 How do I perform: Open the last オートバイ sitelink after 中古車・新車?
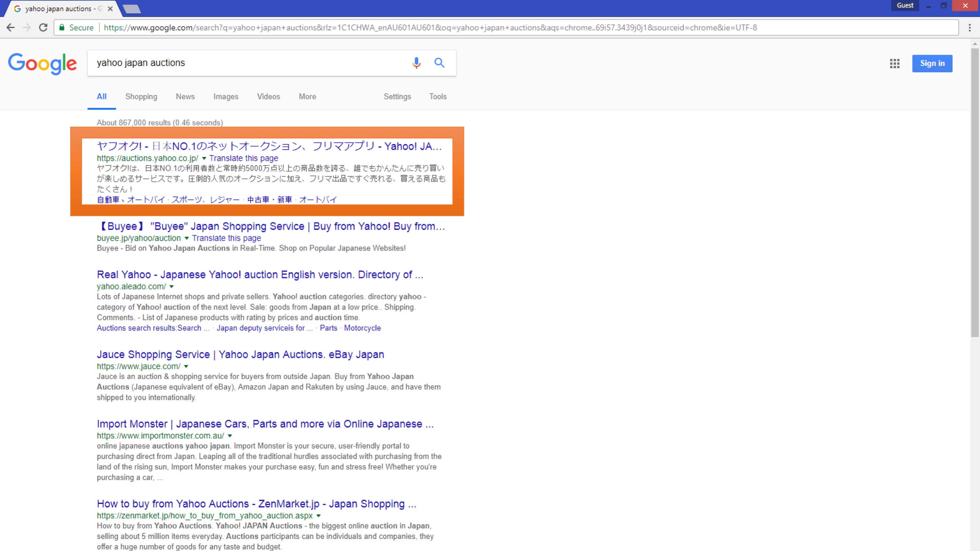coord(318,200)
